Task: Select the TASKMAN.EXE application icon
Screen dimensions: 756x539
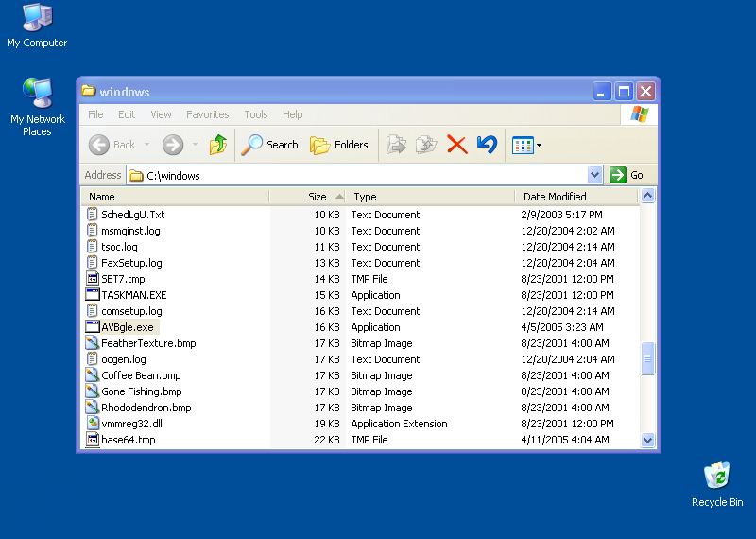Action: point(93,295)
